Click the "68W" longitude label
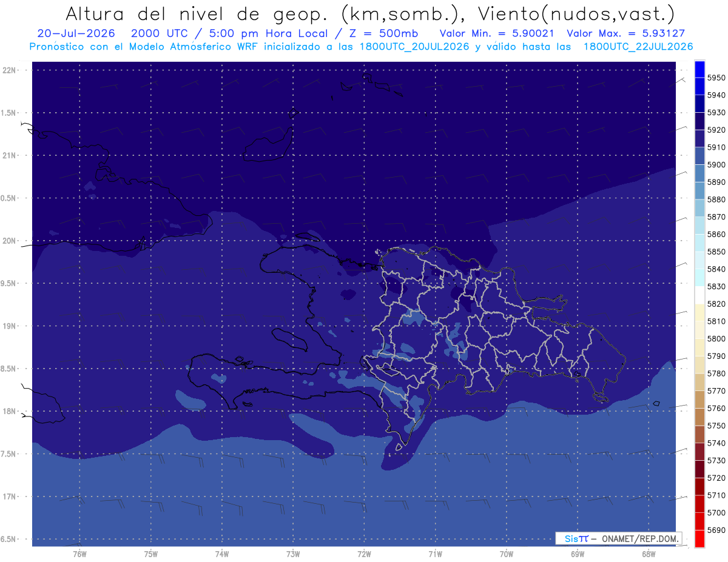This screenshot has height=562, width=728. click(649, 554)
